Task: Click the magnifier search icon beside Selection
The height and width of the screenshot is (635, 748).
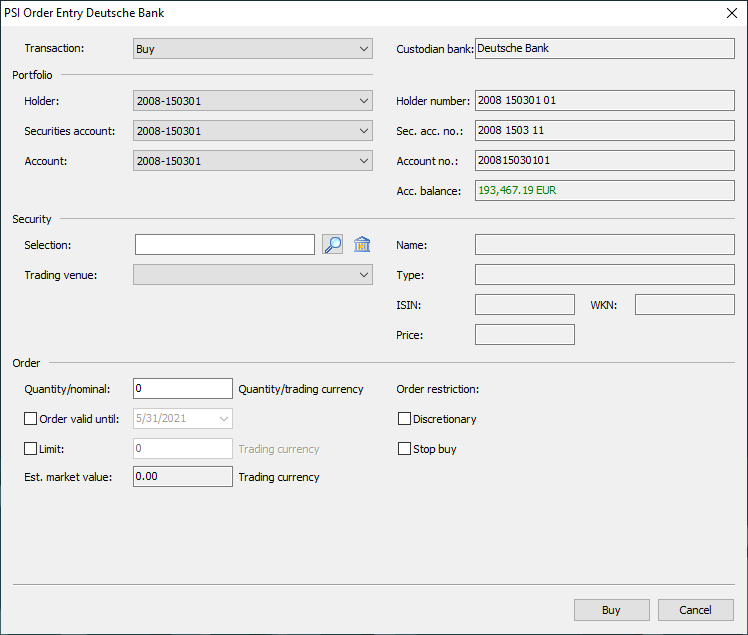Action: 333,245
